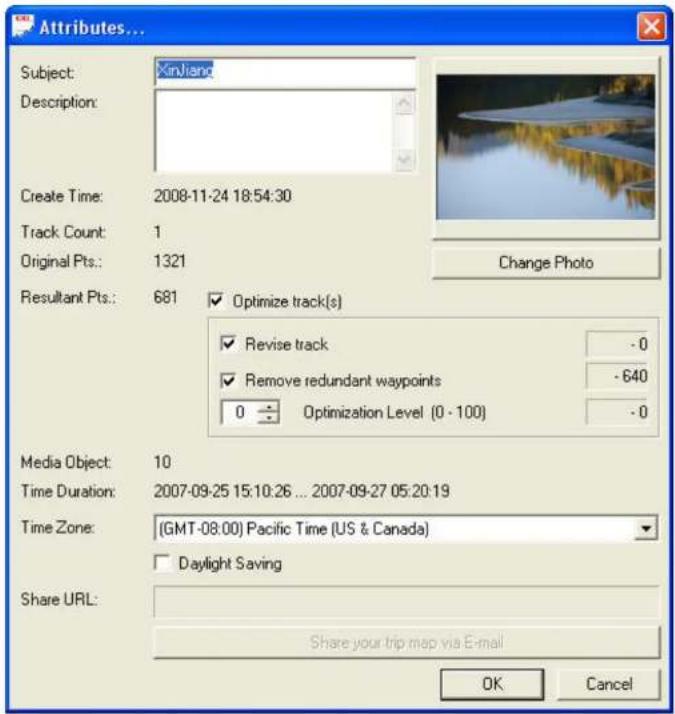Click the Description scrollbar down arrow
Image resolution: width=675 pixels, height=714 pixels.
[404, 160]
